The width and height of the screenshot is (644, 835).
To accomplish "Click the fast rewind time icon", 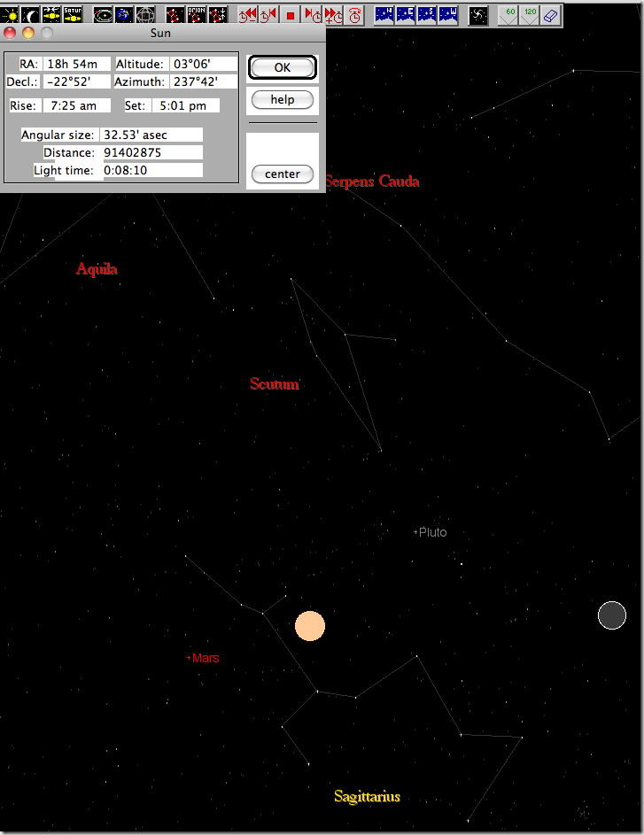I will (x=248, y=14).
